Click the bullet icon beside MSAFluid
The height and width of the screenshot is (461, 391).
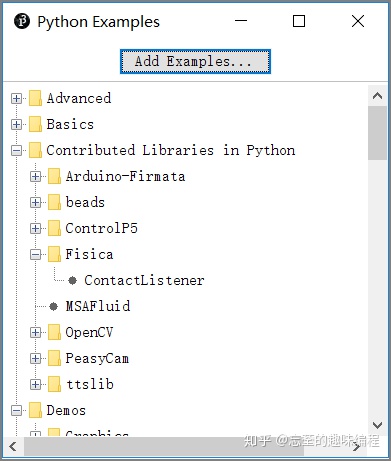pyautogui.click(x=53, y=306)
